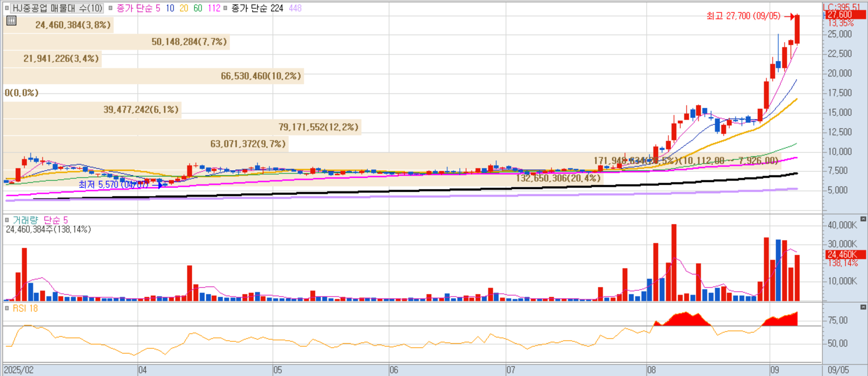Viewport: 868px width, 376px height.
Task: Click the 09/05 current date label
Action: click(x=838, y=370)
